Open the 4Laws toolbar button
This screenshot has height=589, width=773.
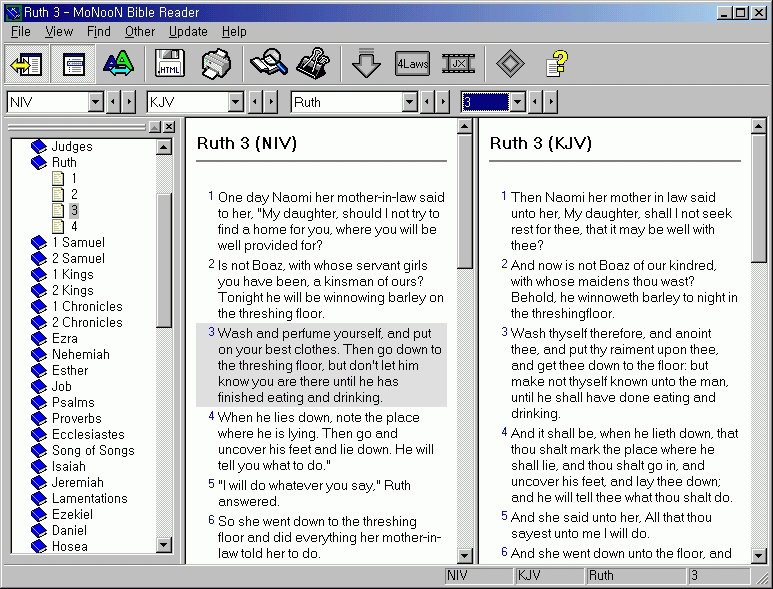tap(412, 64)
